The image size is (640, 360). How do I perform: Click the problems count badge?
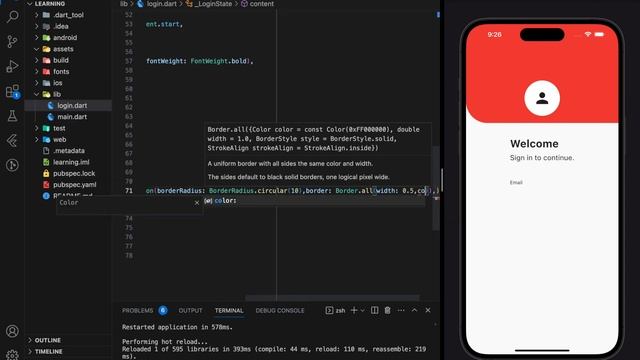pyautogui.click(x=163, y=310)
